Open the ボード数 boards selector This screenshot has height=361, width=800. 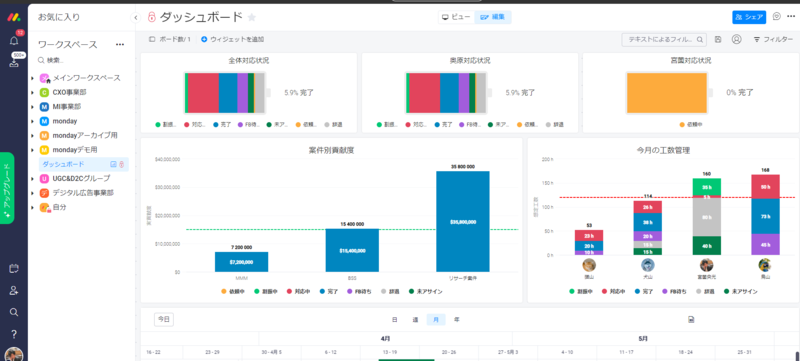[170, 39]
